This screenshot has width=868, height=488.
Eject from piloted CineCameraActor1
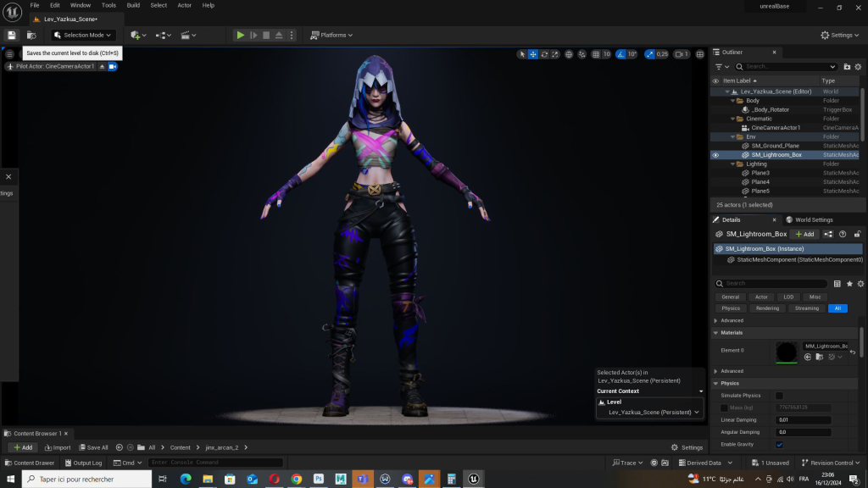click(x=102, y=66)
